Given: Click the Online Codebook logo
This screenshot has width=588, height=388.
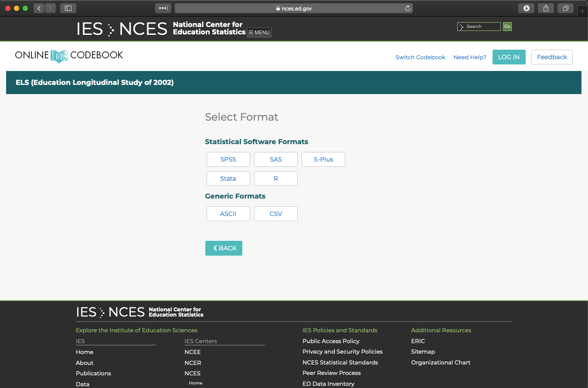Looking at the screenshot, I should pyautogui.click(x=69, y=55).
